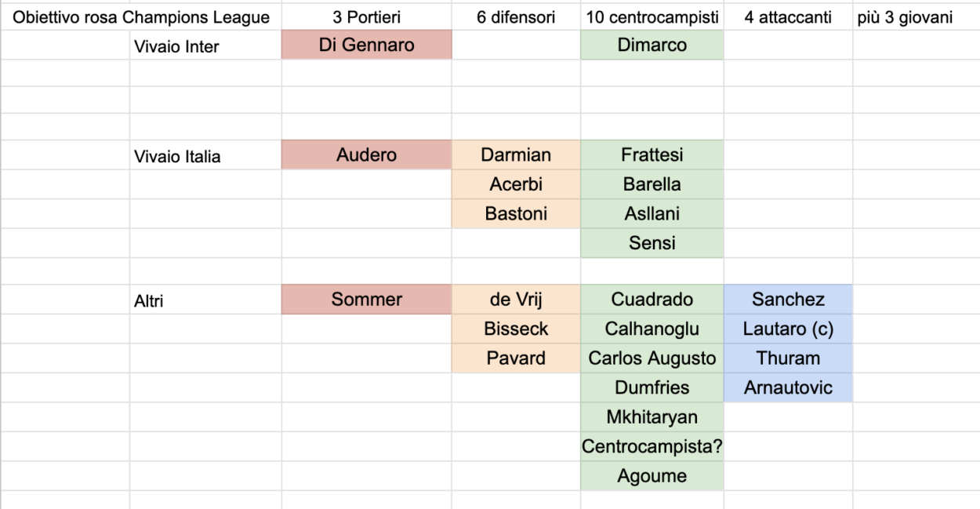
Task: Select the Thuram attacker cell
Action: 787,358
